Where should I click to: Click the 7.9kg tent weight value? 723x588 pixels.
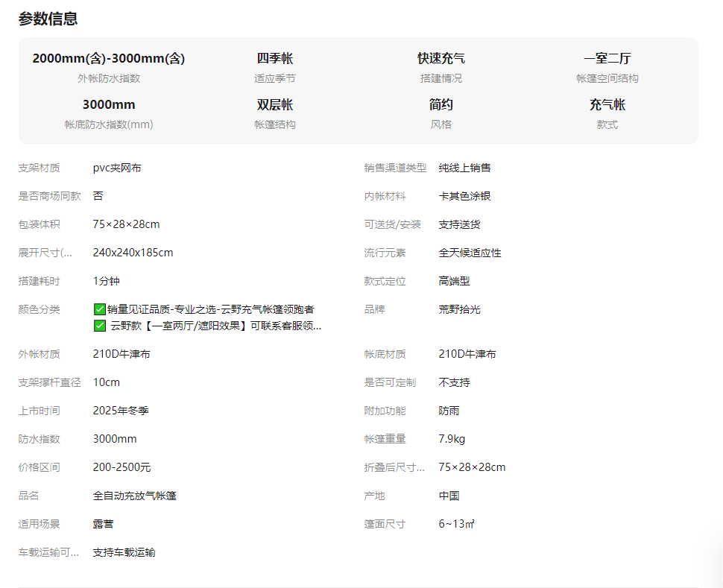[x=452, y=439]
